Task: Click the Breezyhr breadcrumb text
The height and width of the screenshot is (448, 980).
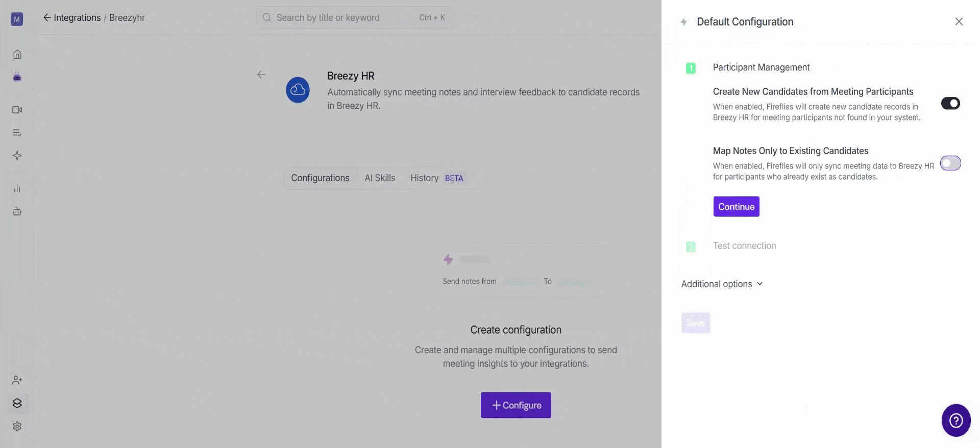Action: [x=127, y=18]
